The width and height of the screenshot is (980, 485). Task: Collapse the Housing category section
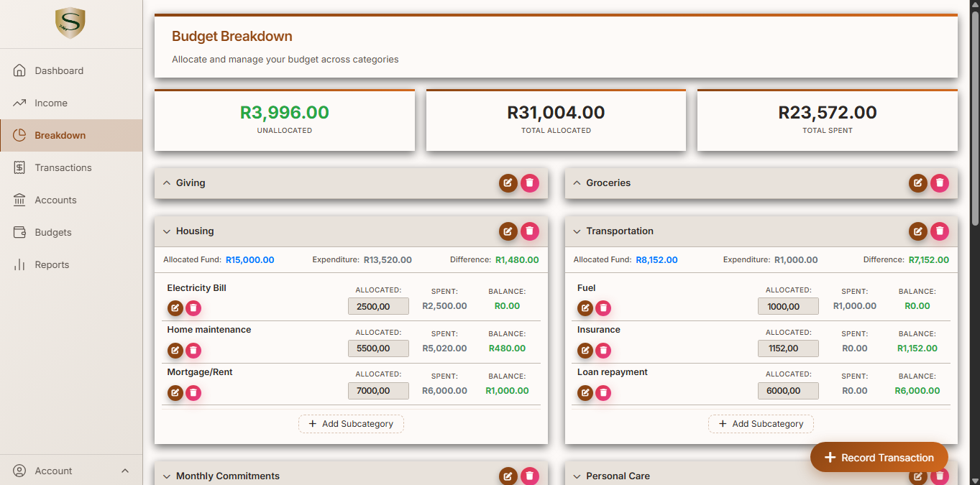[167, 231]
